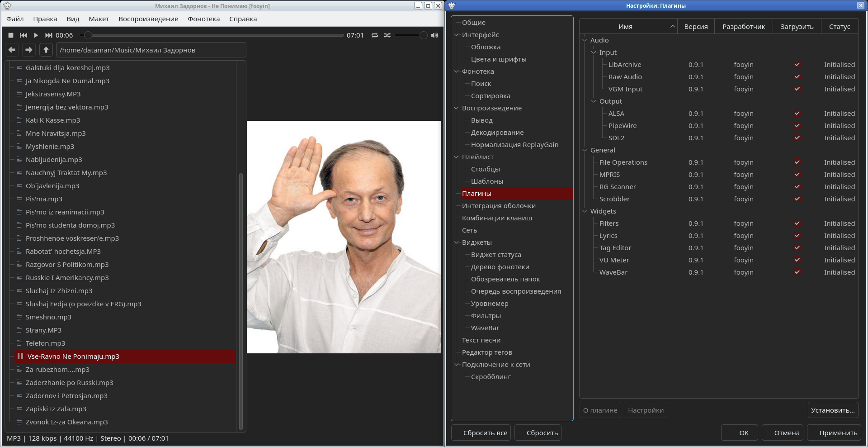Open the Макет menu
Image resolution: width=868 pixels, height=447 pixels.
pyautogui.click(x=99, y=19)
